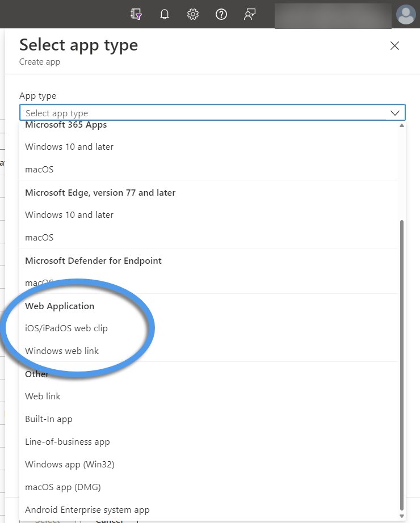
Task: Click the Microsoft Defender for Endpoint group header
Action: click(x=93, y=260)
